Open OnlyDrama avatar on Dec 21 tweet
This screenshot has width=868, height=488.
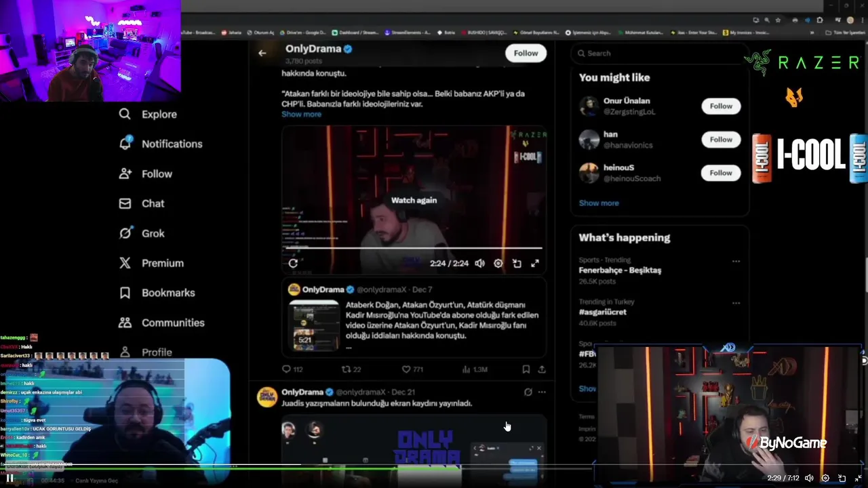pyautogui.click(x=267, y=396)
